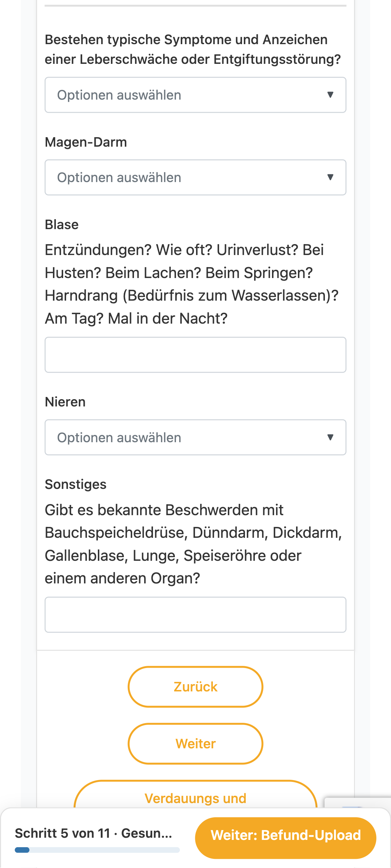Image resolution: width=391 pixels, height=868 pixels.
Task: Continue with Weiter: Befund-Upload button
Action: click(x=285, y=836)
